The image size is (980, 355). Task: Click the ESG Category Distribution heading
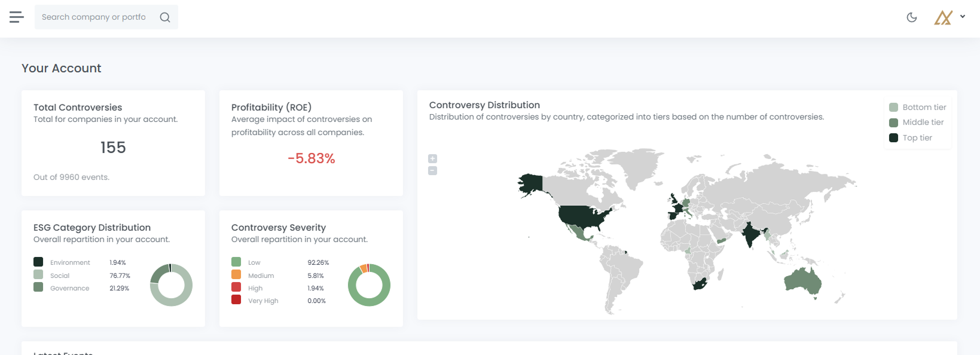tap(92, 228)
